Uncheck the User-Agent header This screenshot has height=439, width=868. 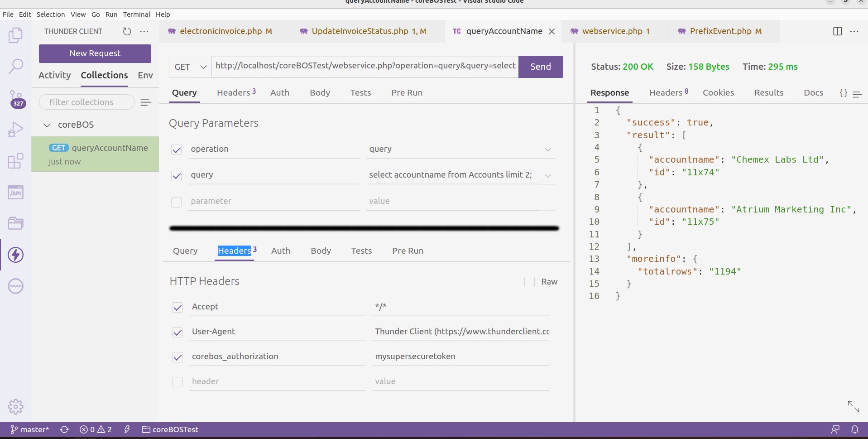(x=177, y=333)
